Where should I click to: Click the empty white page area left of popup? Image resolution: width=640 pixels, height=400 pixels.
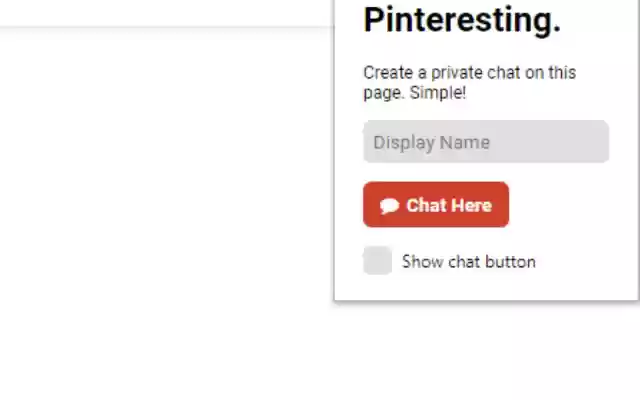point(160,200)
